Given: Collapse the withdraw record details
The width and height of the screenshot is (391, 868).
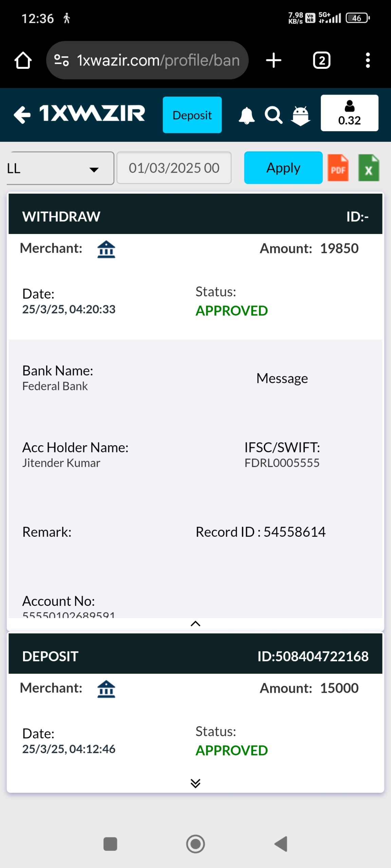Looking at the screenshot, I should [195, 624].
